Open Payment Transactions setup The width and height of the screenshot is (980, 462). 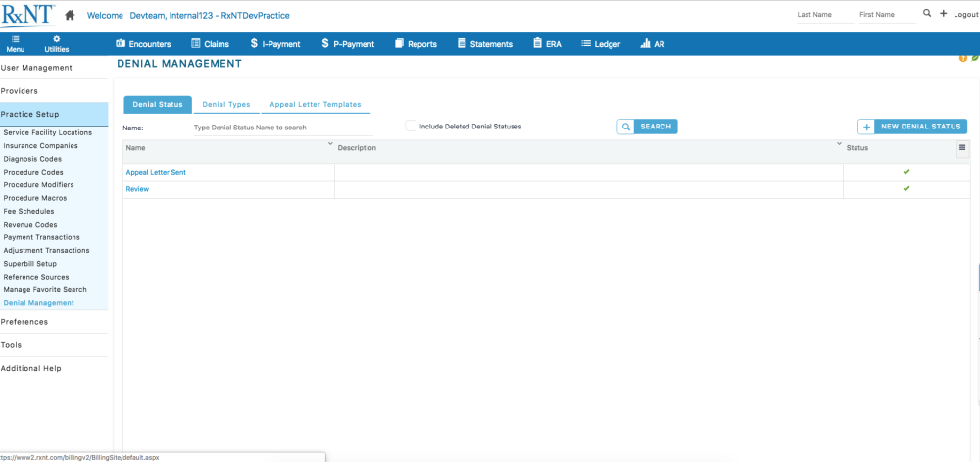click(x=42, y=237)
